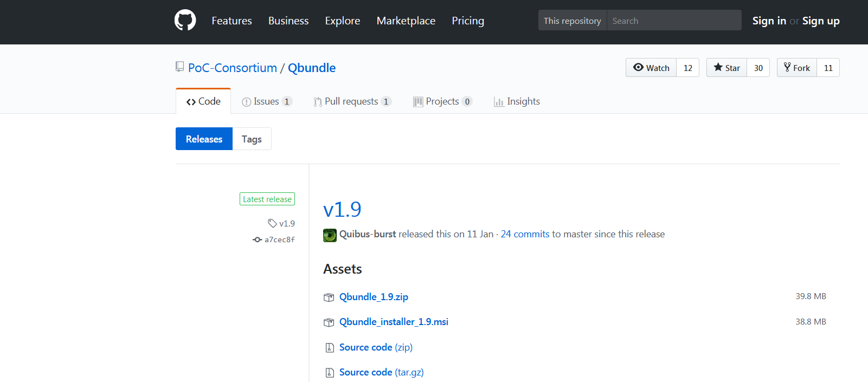The height and width of the screenshot is (382, 868).
Task: Open the Insights tab
Action: coord(517,101)
